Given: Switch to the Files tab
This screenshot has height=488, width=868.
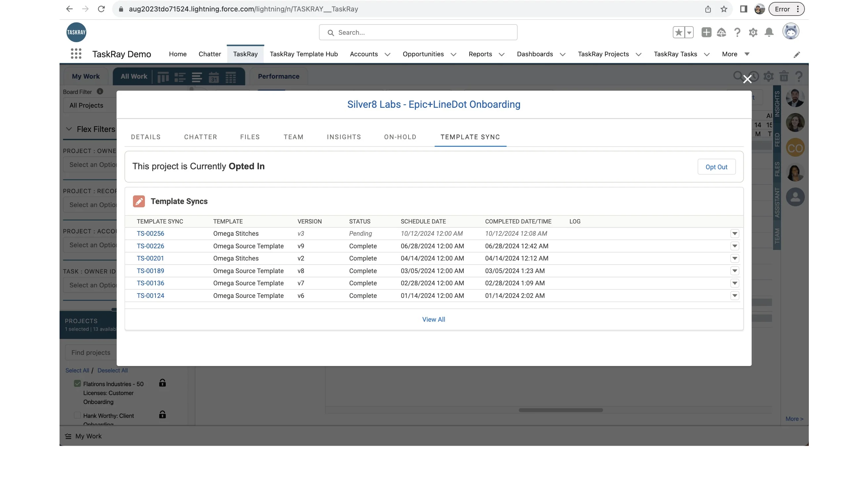Looking at the screenshot, I should click(x=250, y=137).
